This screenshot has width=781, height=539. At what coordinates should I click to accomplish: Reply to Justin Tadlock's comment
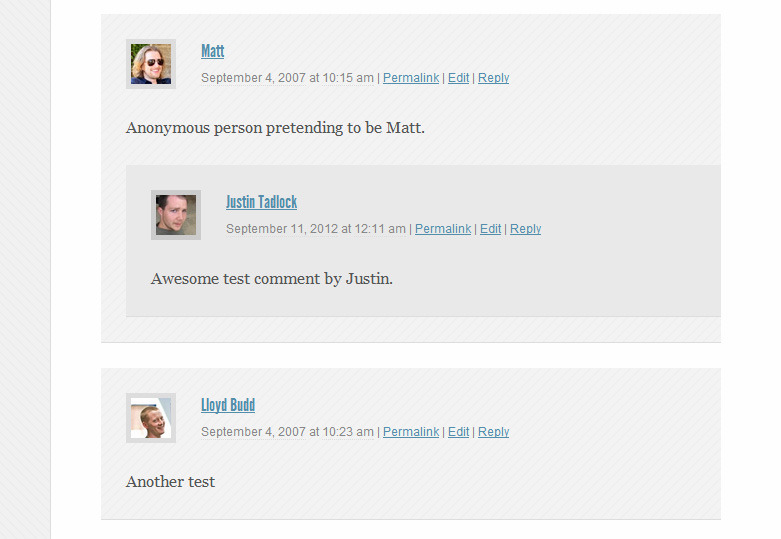click(526, 229)
